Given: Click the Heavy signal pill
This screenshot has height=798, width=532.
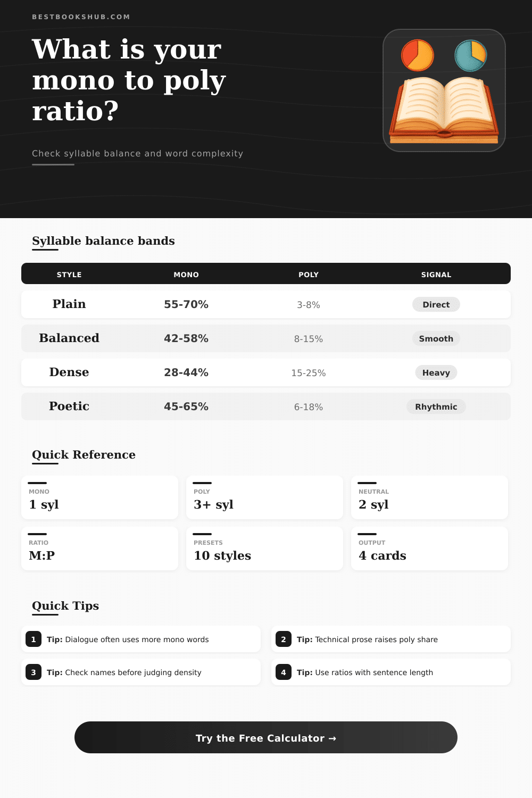Looking at the screenshot, I should tap(436, 372).
